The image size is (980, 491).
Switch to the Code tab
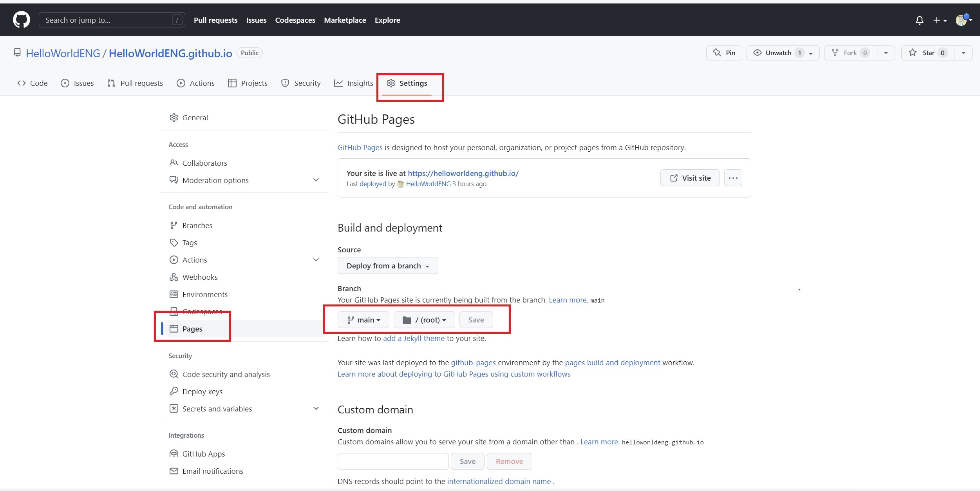(33, 83)
